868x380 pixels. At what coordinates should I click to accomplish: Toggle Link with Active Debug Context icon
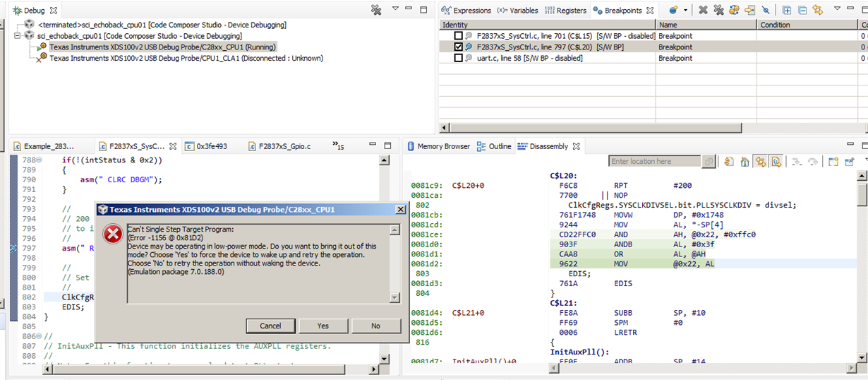pyautogui.click(x=761, y=161)
